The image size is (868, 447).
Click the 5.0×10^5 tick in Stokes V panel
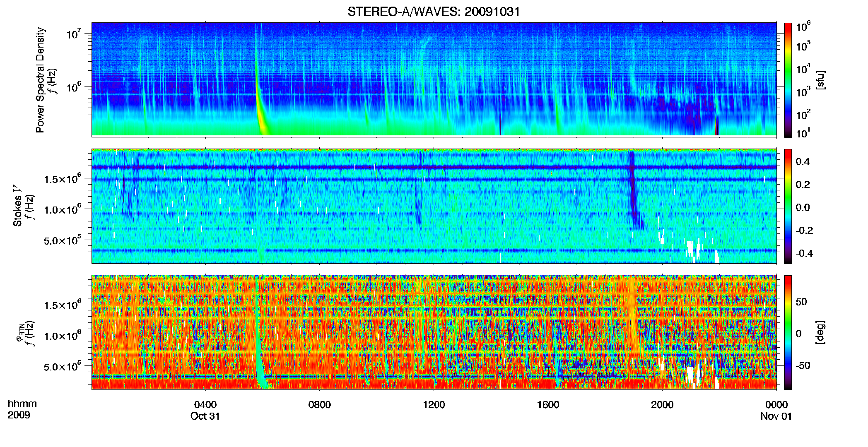click(x=62, y=240)
